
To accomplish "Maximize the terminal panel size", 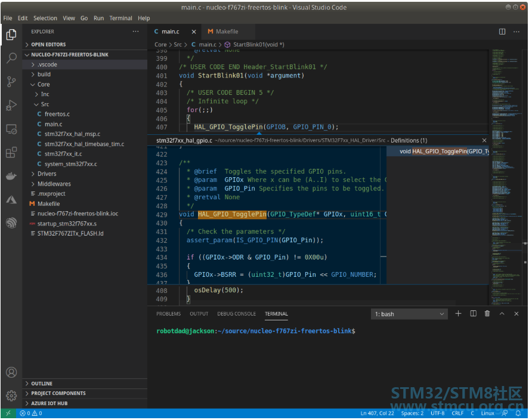I will pos(502,314).
